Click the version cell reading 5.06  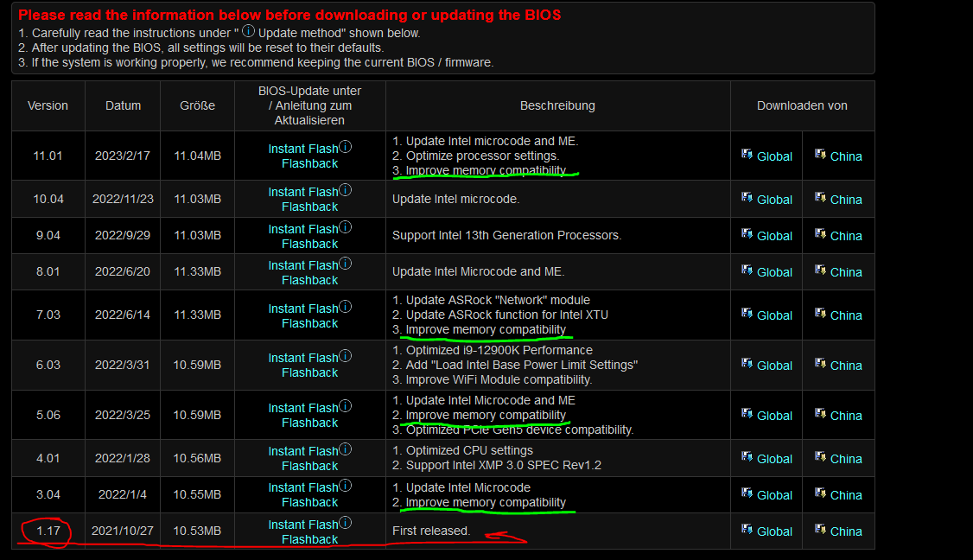tap(48, 415)
